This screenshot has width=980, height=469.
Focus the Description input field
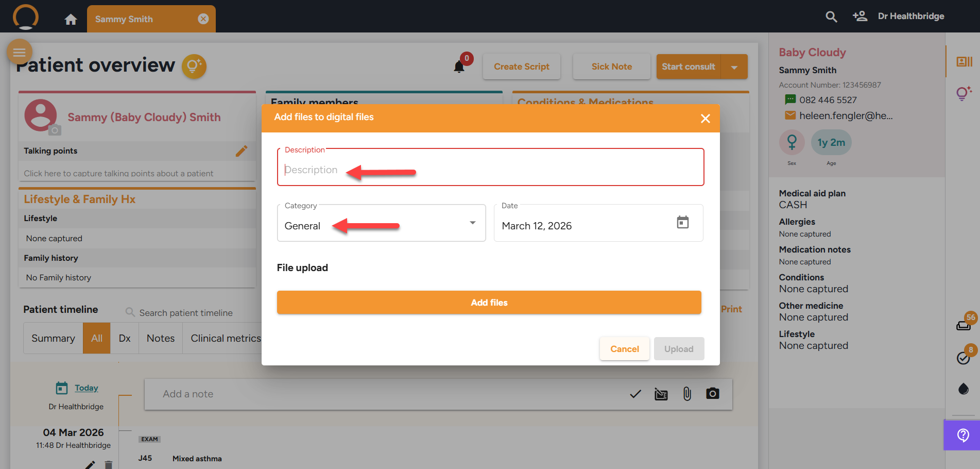point(491,167)
